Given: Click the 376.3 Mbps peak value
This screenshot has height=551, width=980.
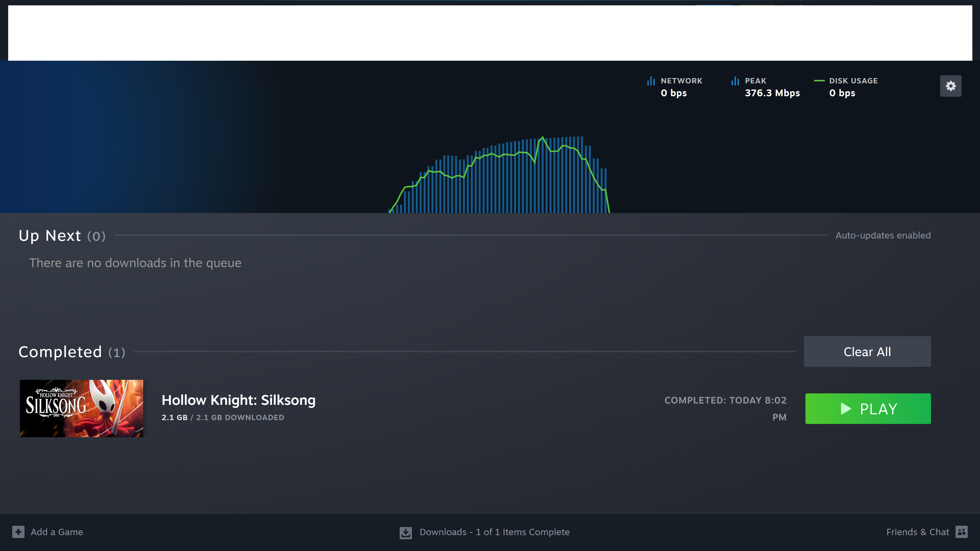Looking at the screenshot, I should (x=772, y=93).
